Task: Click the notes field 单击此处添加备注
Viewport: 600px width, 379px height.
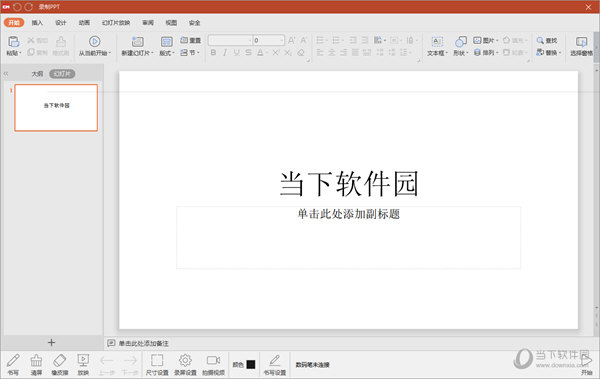Action: pyautogui.click(x=143, y=343)
